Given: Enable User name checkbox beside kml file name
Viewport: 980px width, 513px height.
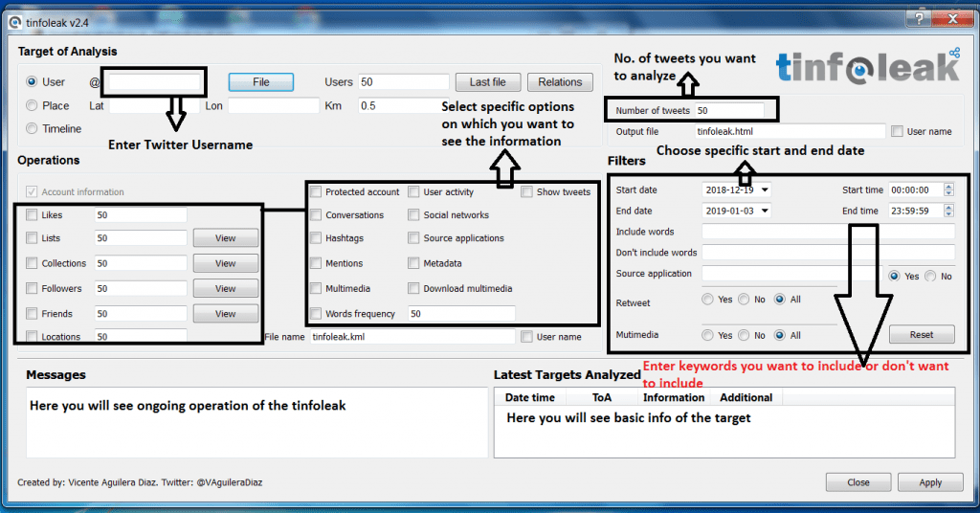Looking at the screenshot, I should click(527, 337).
